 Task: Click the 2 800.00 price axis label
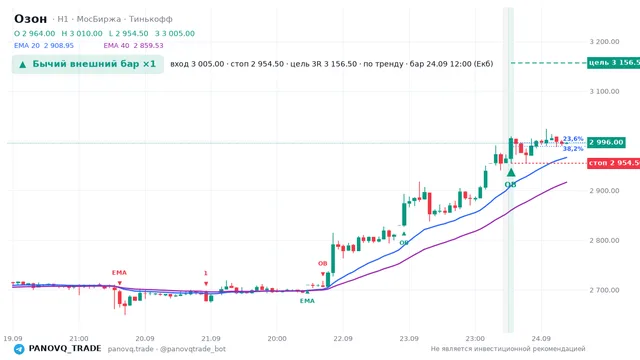tap(604, 240)
